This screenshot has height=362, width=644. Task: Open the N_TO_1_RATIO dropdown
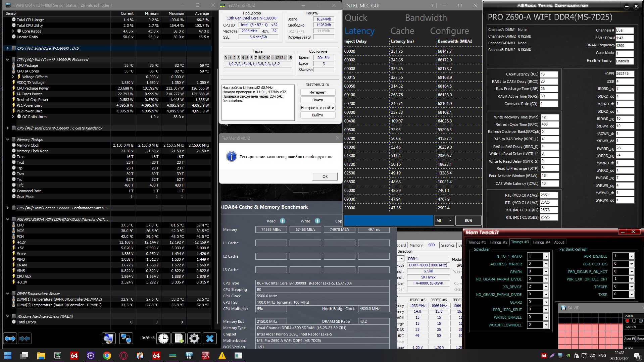point(546,256)
